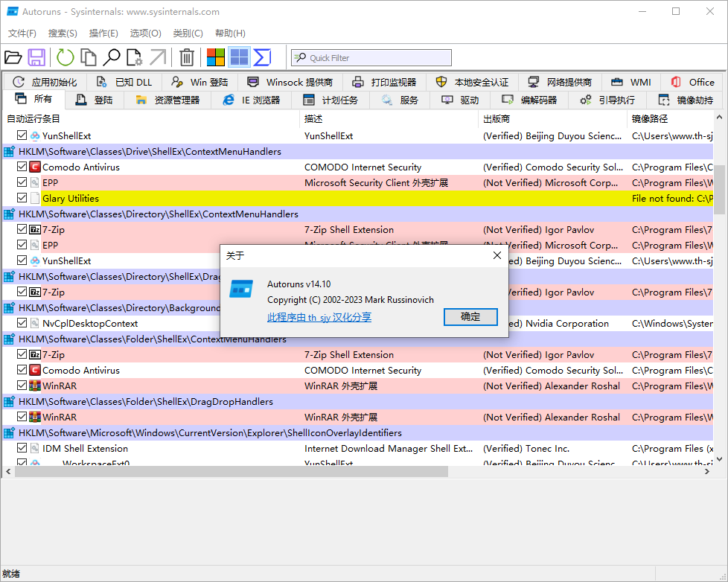Click the registry icon of ShellIconOverlayIdentifiers key
This screenshot has width=728, height=582.
(x=9, y=432)
